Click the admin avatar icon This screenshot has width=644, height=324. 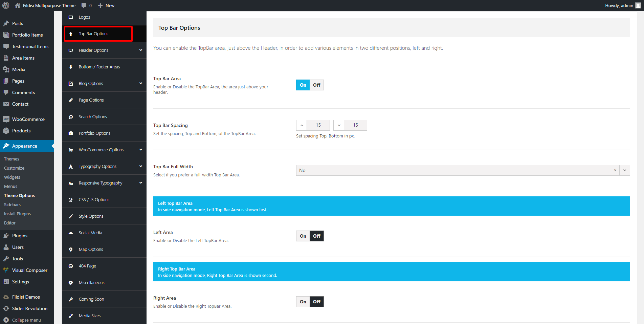[x=638, y=5]
